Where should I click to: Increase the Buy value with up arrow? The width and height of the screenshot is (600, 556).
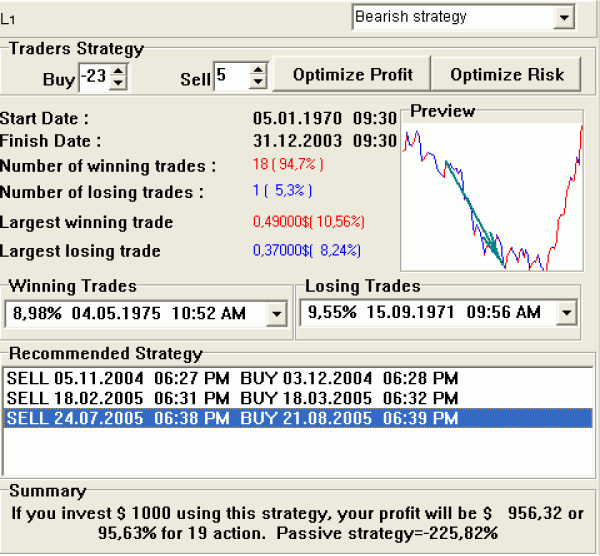118,69
